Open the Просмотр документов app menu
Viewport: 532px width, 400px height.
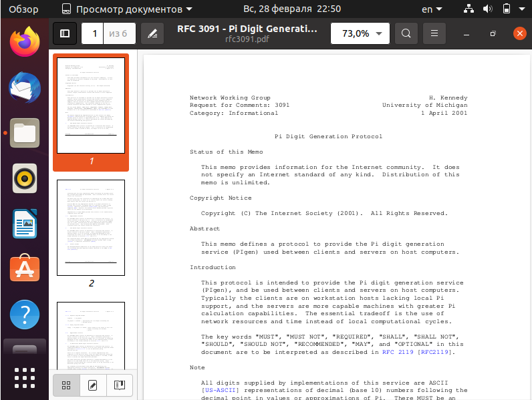click(127, 9)
